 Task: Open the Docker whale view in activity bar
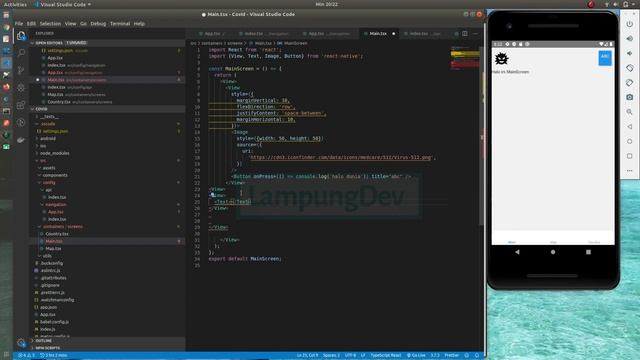pos(21,140)
